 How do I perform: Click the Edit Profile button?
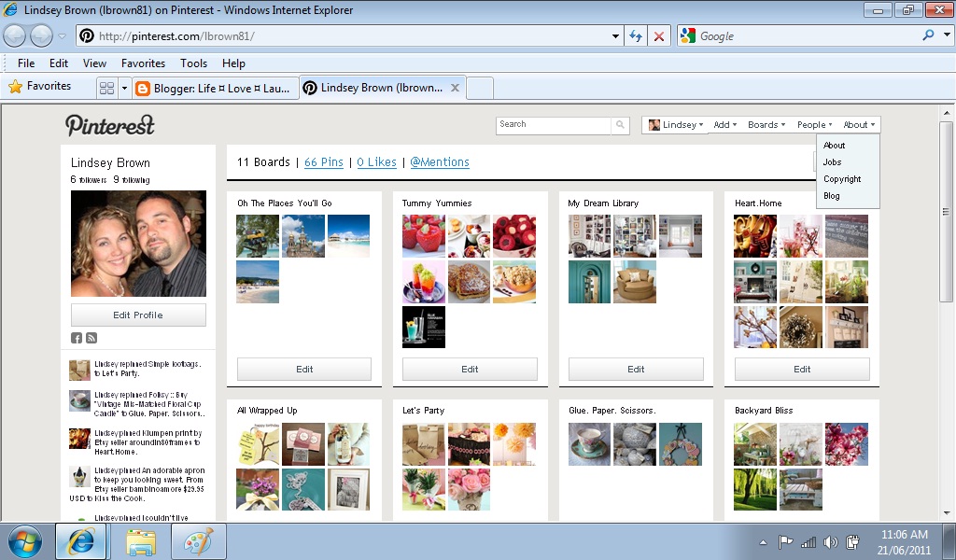coord(138,315)
